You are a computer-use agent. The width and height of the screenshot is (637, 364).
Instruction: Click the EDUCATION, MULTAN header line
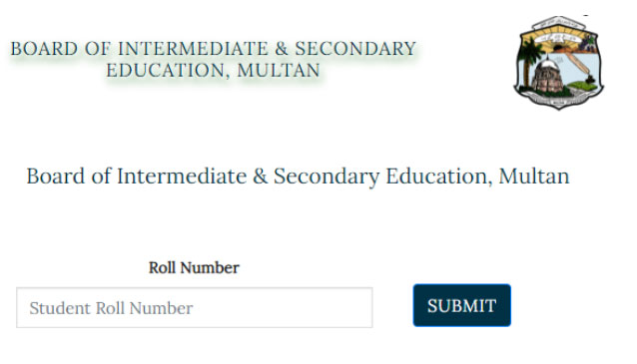(x=214, y=70)
